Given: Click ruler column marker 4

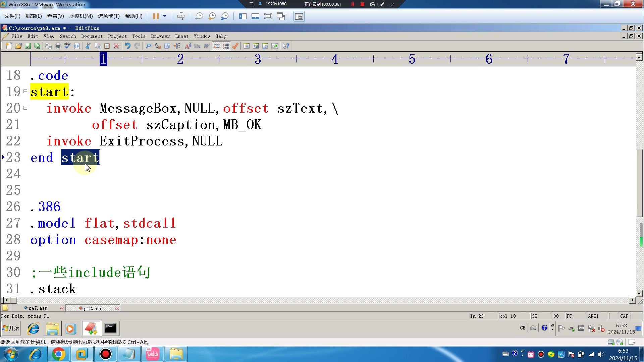Looking at the screenshot, I should [x=334, y=59].
